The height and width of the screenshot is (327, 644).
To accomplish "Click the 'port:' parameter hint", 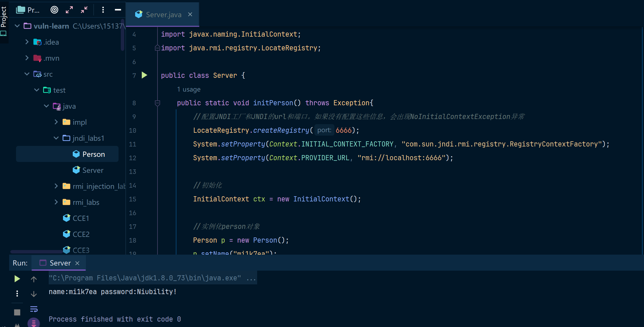I will (x=324, y=130).
